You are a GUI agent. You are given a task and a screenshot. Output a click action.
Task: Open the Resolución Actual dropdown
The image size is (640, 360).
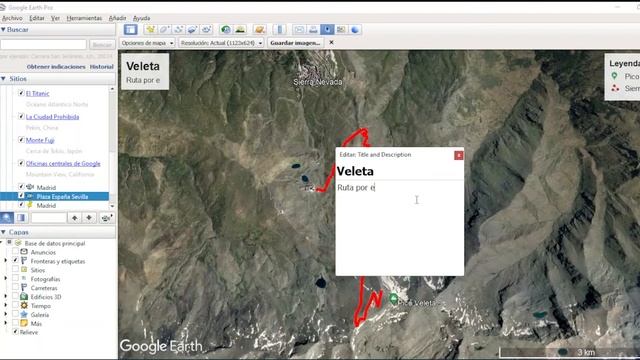[x=221, y=43]
